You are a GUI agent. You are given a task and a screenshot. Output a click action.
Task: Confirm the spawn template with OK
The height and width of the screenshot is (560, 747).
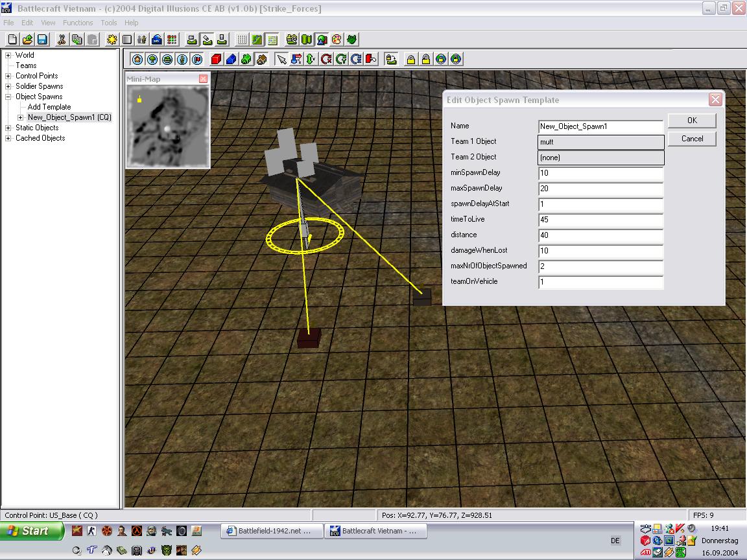(693, 121)
